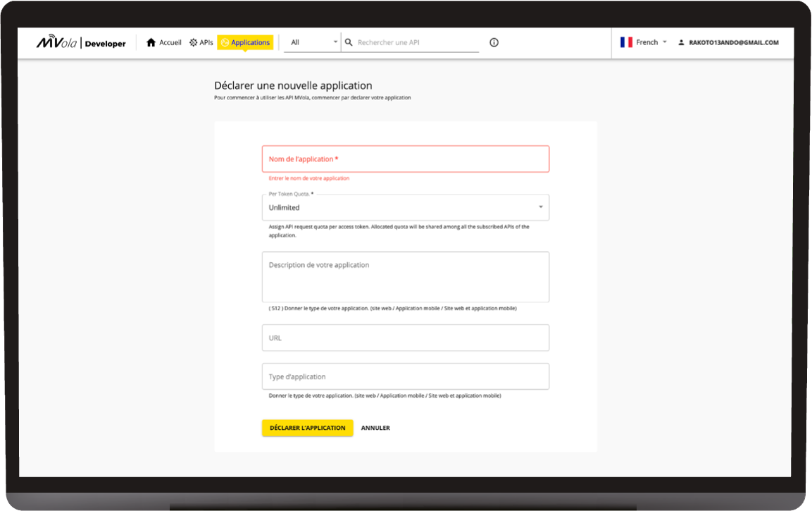
Task: Focus the Nom de l'application field
Action: coord(405,159)
